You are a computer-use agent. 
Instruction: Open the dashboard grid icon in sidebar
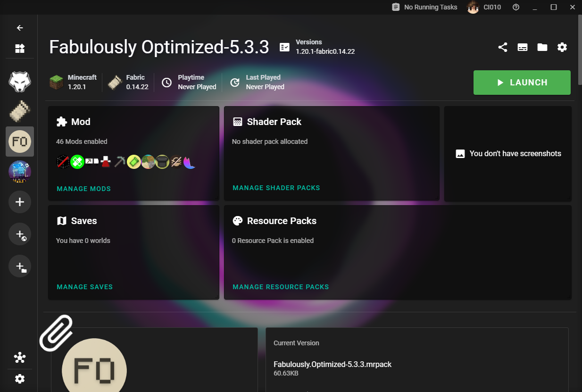point(20,49)
